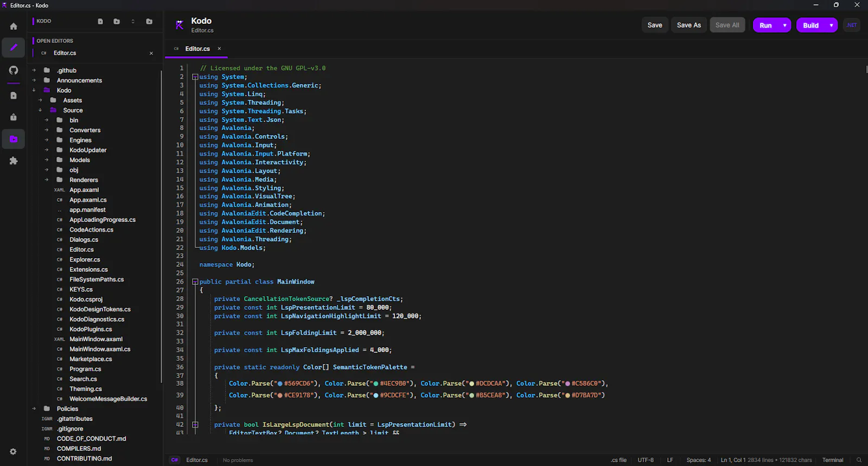Click the close folder icon in explorer header
Screen dimensions: 868x466
(x=149, y=22)
